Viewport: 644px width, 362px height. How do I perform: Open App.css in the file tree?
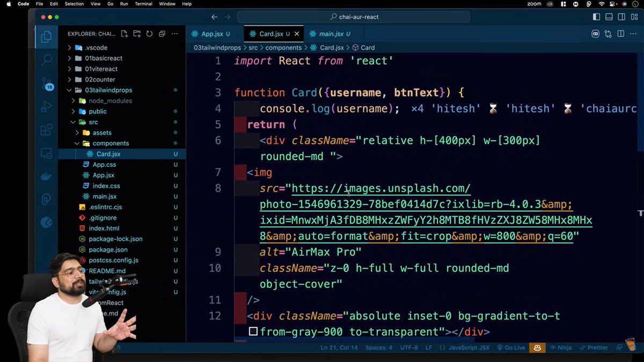(104, 165)
